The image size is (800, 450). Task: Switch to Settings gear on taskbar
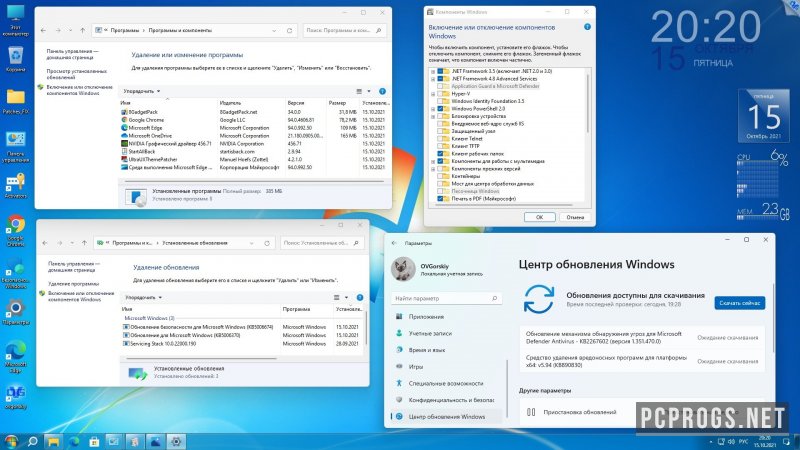176,441
